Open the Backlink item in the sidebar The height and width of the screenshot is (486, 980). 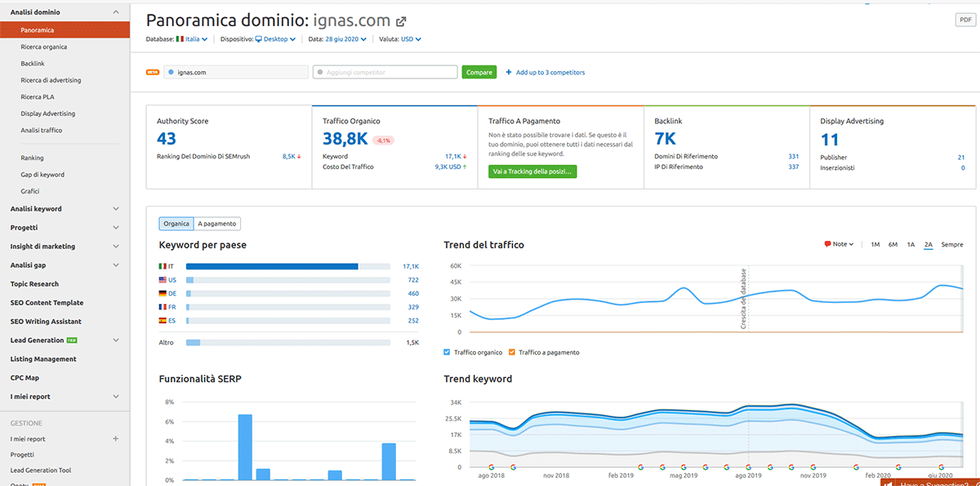33,64
